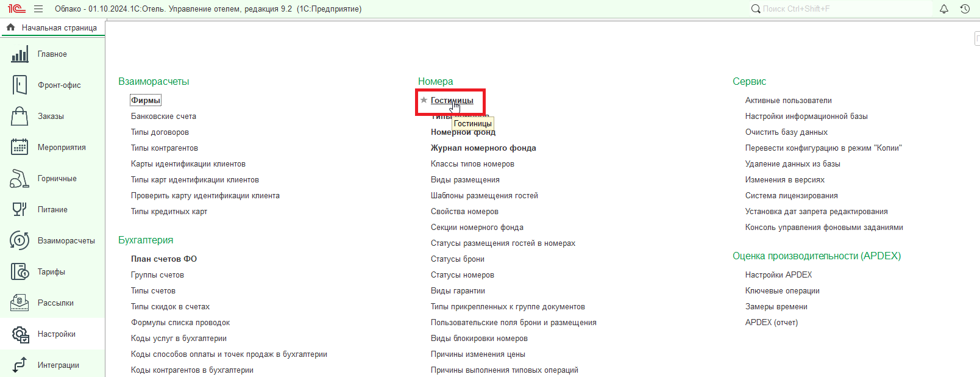The width and height of the screenshot is (980, 377).
Task: Click the favorite star next to Гостиницы
Action: click(x=424, y=100)
